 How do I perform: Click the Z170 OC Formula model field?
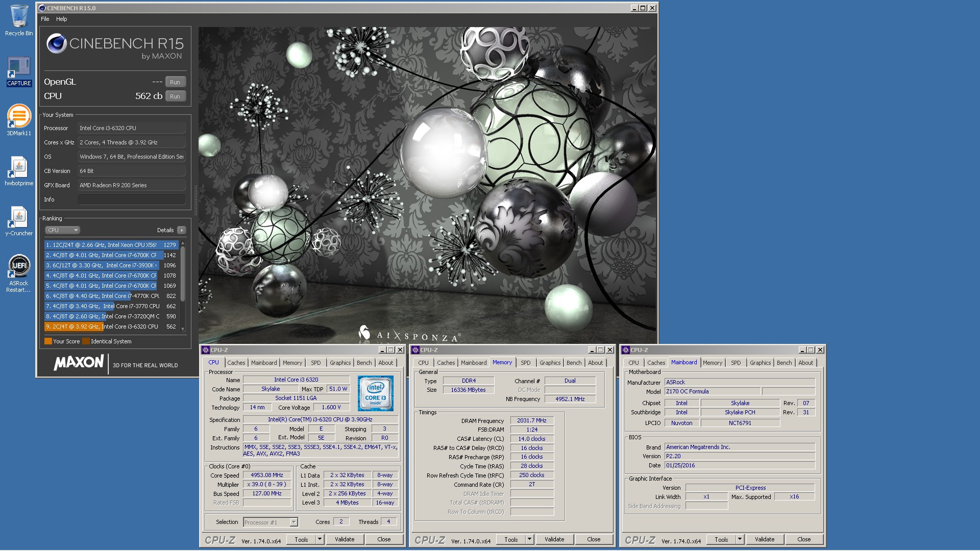tap(713, 391)
